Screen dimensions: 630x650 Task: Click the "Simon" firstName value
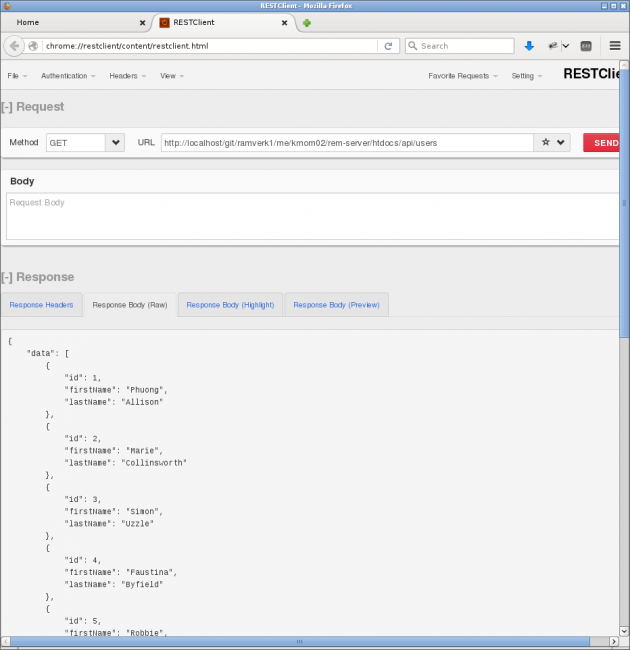142,511
